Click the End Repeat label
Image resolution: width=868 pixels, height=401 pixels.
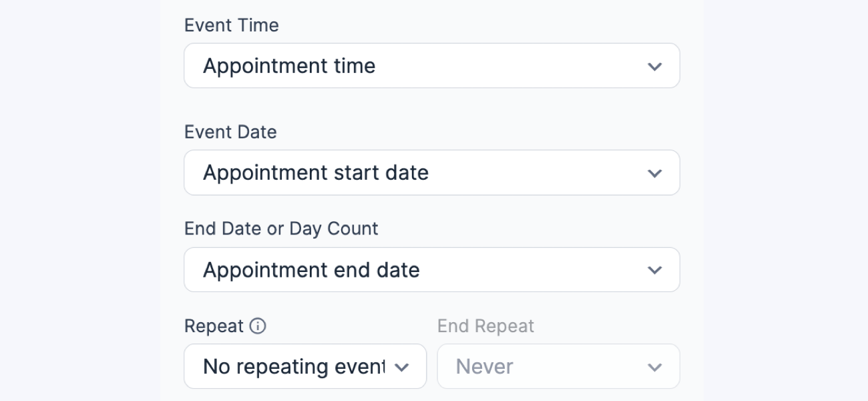coord(485,326)
